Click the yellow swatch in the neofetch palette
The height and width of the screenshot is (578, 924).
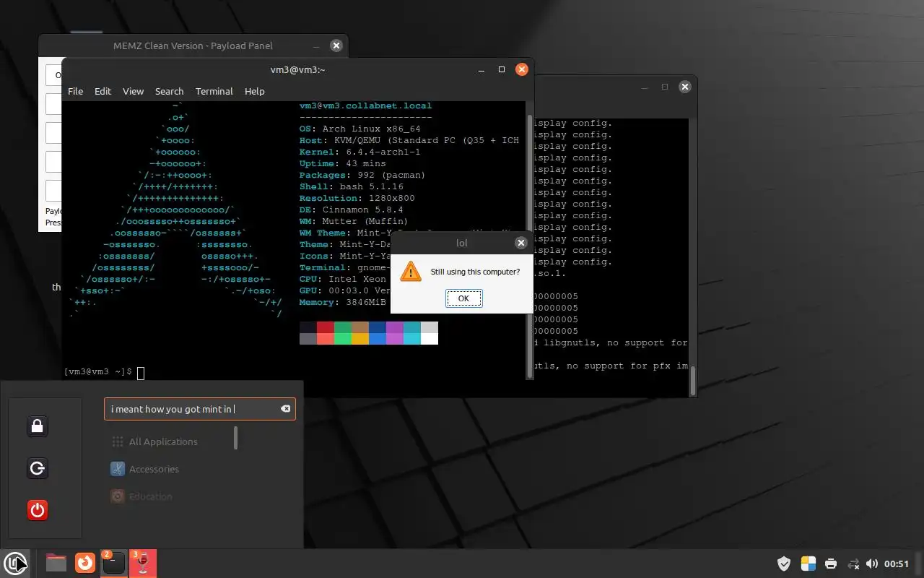click(360, 339)
